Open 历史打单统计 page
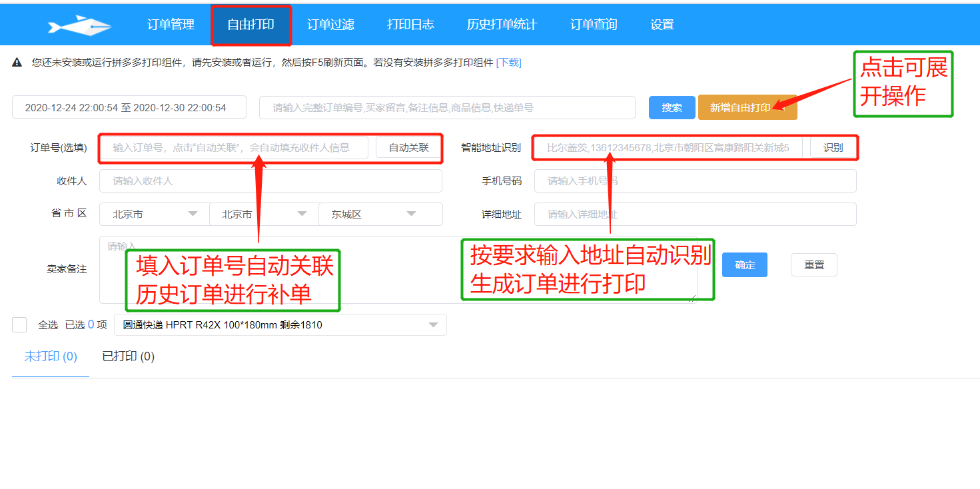The width and height of the screenshot is (980, 489). [x=502, y=25]
